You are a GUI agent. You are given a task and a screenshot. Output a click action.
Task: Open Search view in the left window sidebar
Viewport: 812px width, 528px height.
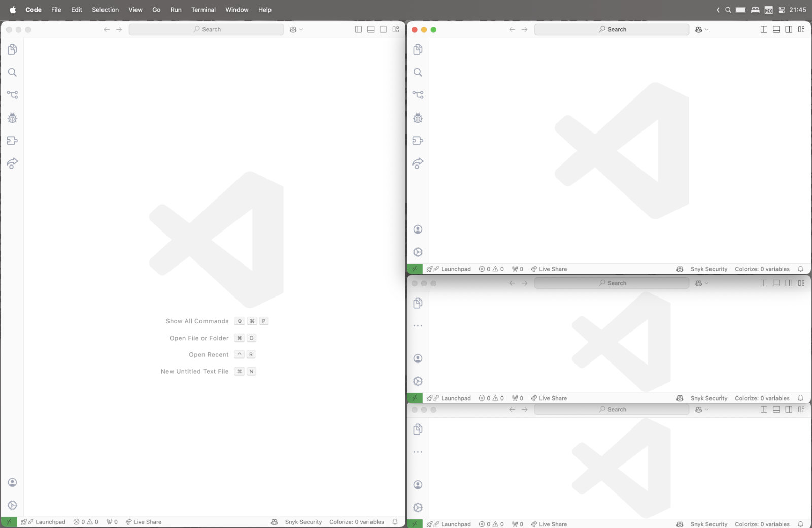pyautogui.click(x=12, y=72)
